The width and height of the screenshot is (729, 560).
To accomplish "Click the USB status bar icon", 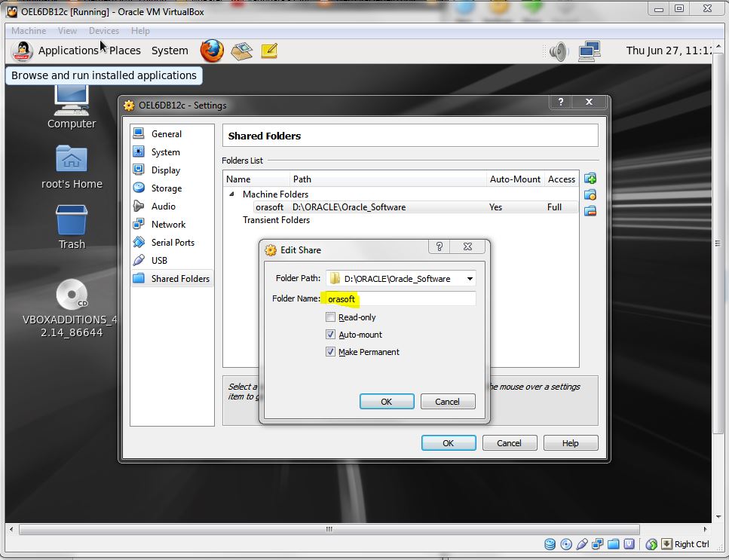I will (x=582, y=544).
